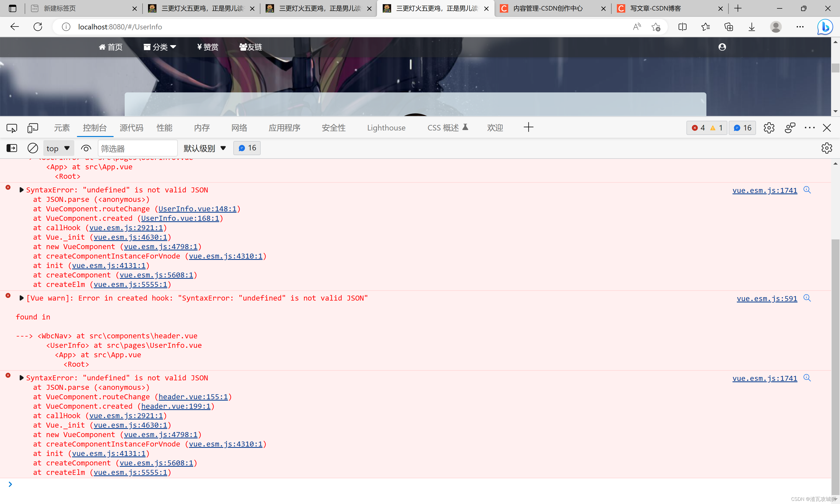This screenshot has height=504, width=840.
Task: Switch to Lighthouse tab
Action: (386, 128)
